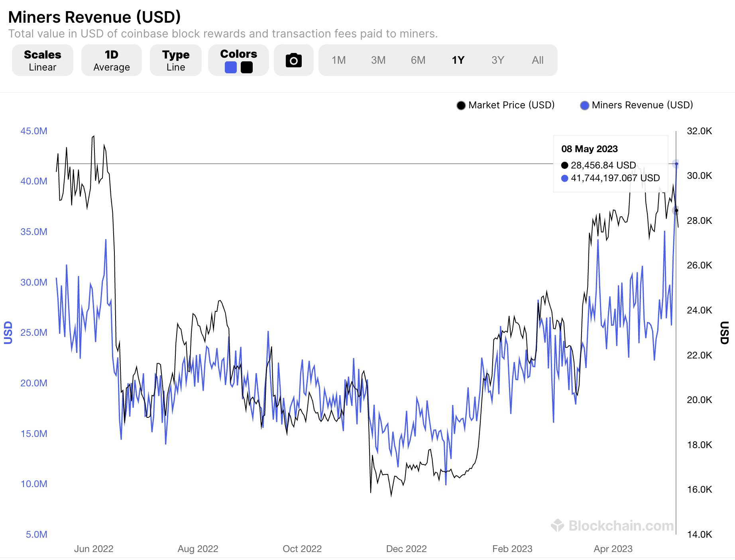Viewport: 735px width, 560px height.
Task: Click the 41,744,197.067 USD tooltip value
Action: coord(615,178)
